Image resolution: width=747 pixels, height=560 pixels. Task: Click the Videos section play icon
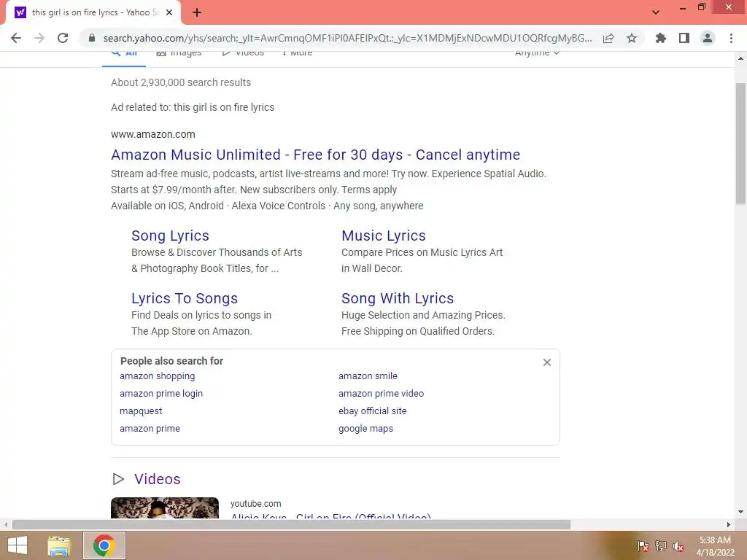118,479
